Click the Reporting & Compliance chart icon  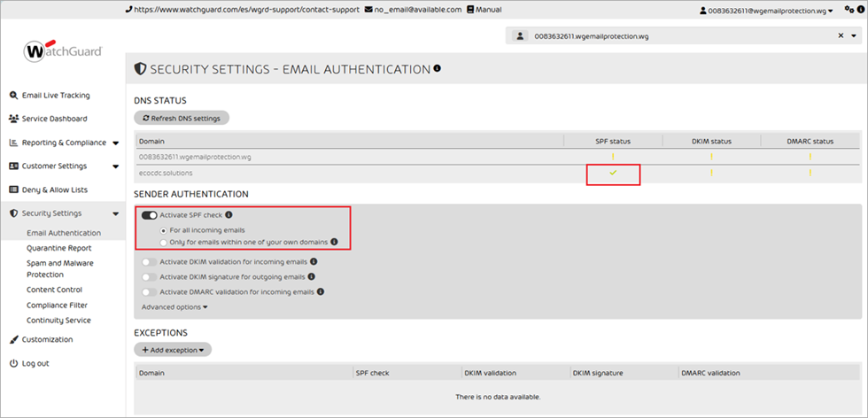tap(14, 143)
